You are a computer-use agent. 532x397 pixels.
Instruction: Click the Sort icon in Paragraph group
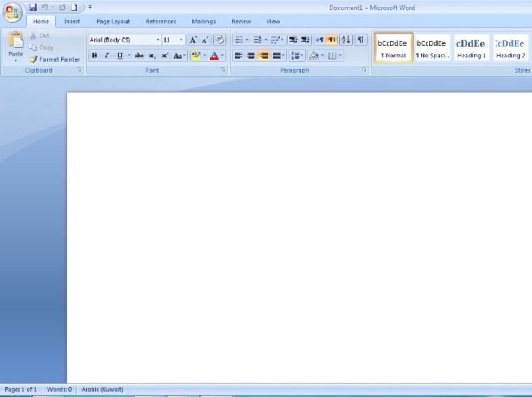346,40
